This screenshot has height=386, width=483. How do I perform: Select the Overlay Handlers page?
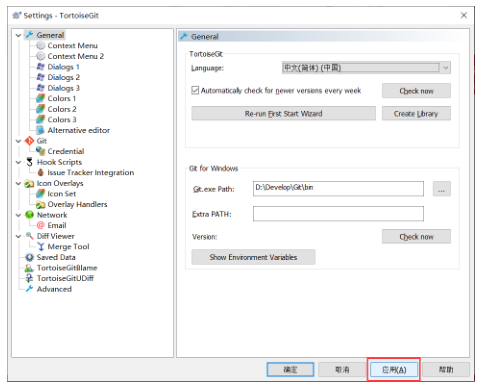coord(77,204)
